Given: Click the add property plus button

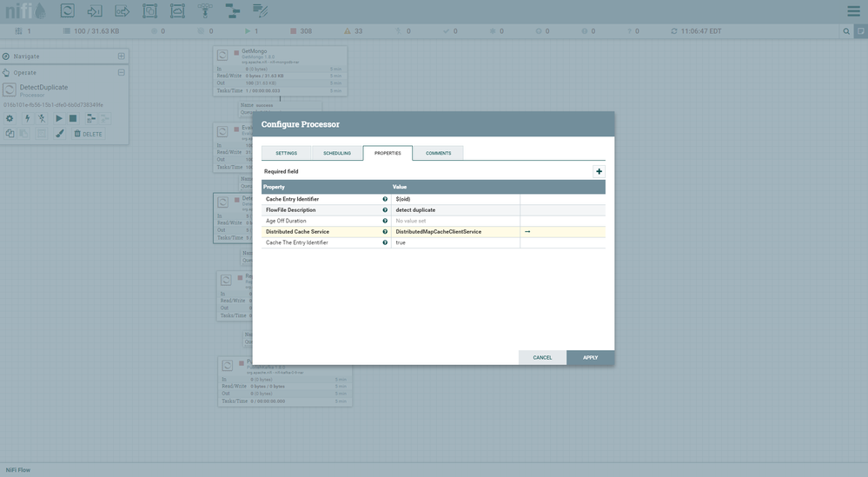Looking at the screenshot, I should pyautogui.click(x=599, y=171).
